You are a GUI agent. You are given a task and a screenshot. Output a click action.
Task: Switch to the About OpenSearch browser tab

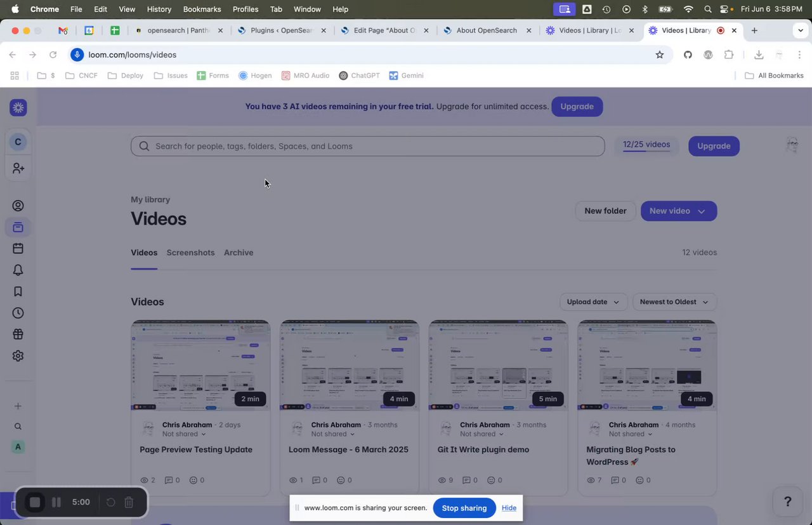click(x=487, y=30)
